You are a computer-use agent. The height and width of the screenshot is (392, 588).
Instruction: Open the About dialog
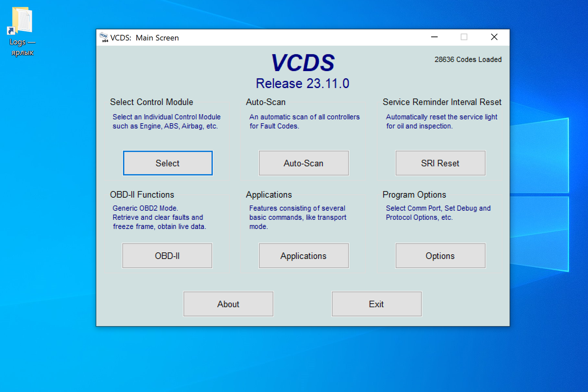(x=228, y=304)
